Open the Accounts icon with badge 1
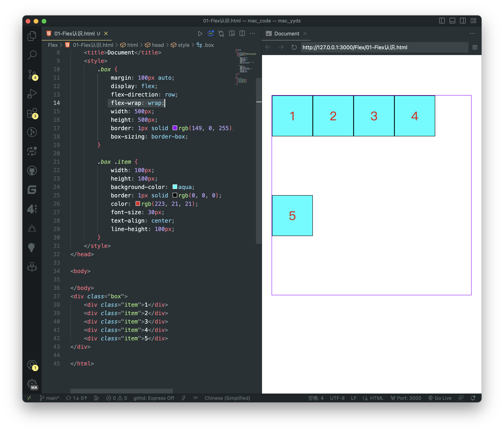The width and height of the screenshot is (504, 432). [x=32, y=365]
